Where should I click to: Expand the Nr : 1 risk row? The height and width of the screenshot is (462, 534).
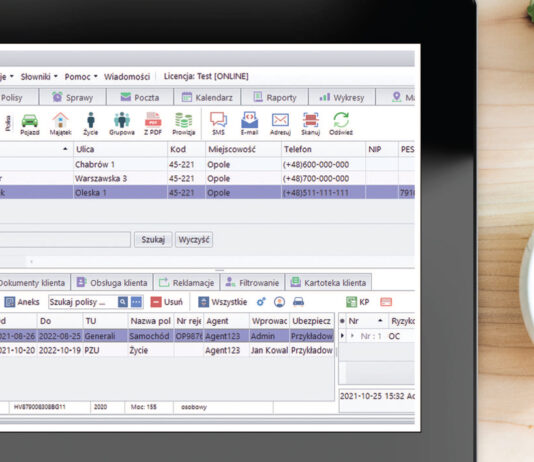tap(352, 336)
